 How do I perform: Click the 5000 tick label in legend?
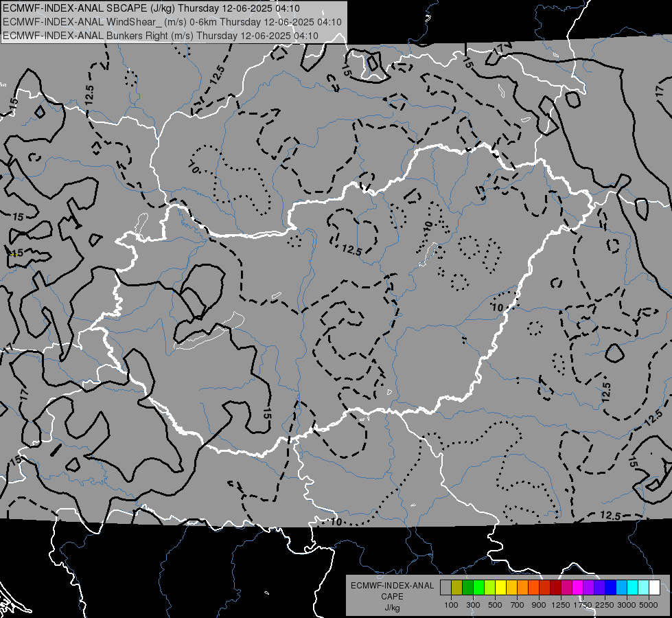649,605
